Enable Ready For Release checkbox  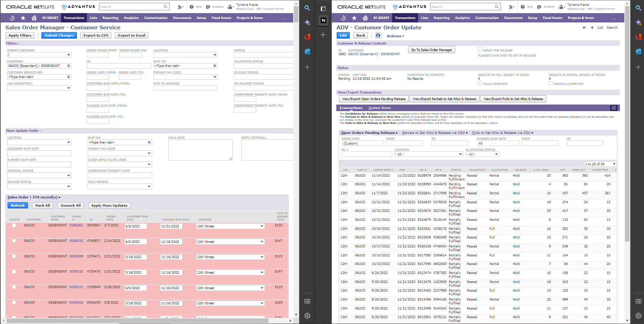click(x=480, y=50)
